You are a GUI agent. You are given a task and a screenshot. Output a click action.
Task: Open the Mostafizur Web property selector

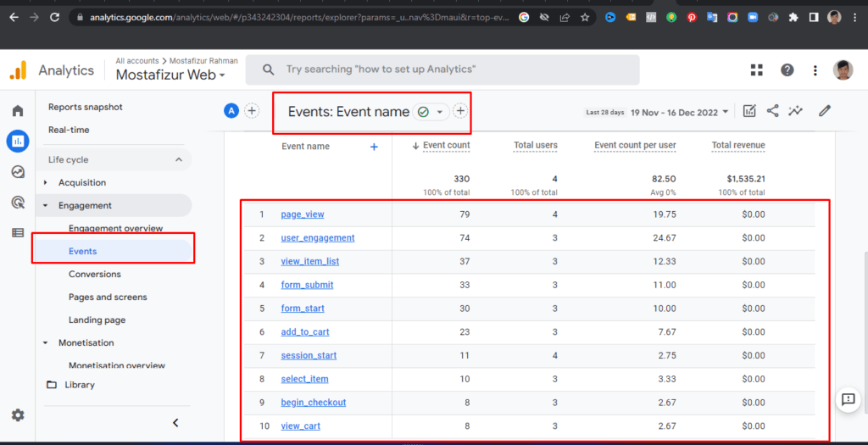[x=170, y=75]
